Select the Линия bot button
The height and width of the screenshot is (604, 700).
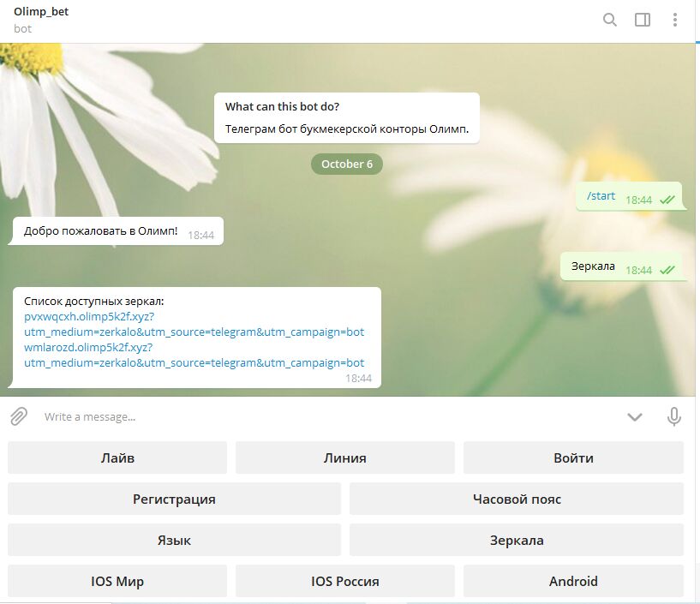tap(345, 457)
